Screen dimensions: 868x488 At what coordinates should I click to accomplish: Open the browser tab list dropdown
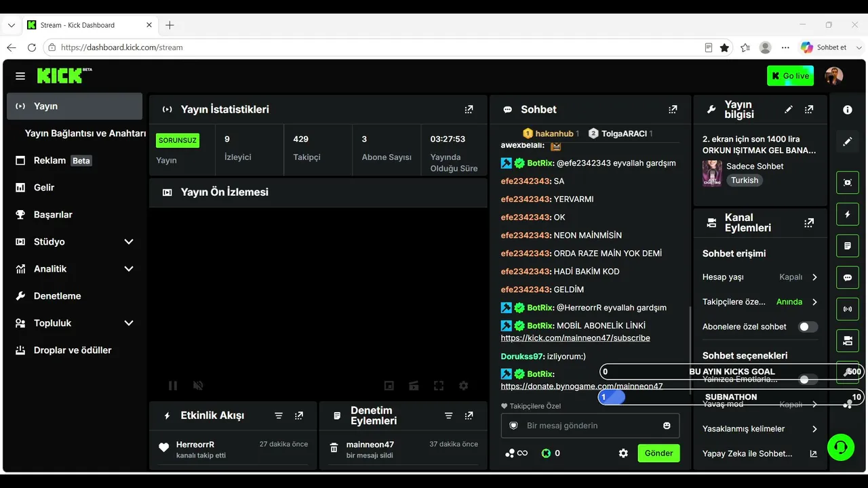pos(12,25)
